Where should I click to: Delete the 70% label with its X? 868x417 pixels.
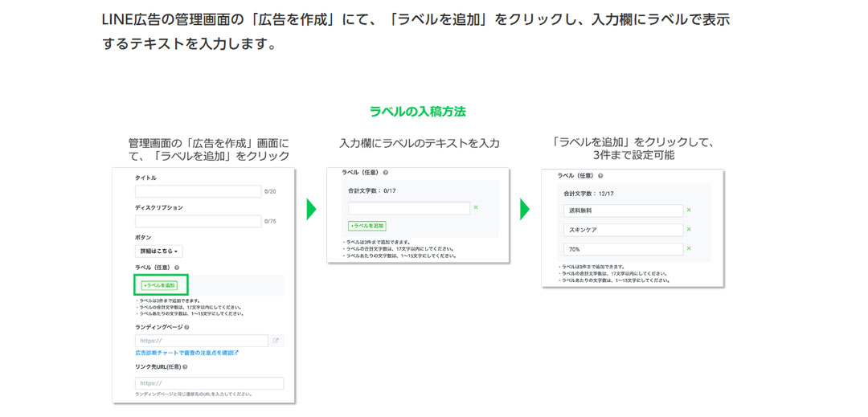click(689, 248)
